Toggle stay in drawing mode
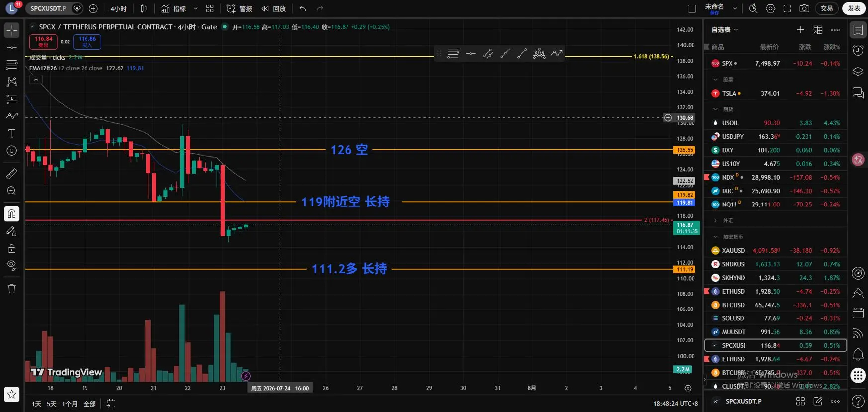This screenshot has width=868, height=412. 12,231
